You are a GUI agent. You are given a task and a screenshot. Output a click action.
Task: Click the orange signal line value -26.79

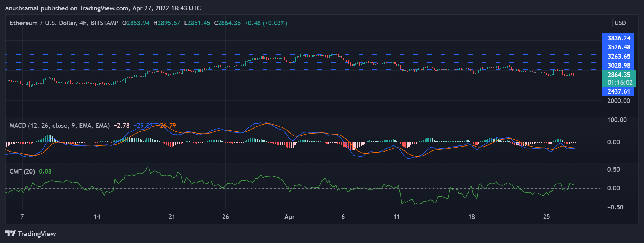(x=168, y=126)
